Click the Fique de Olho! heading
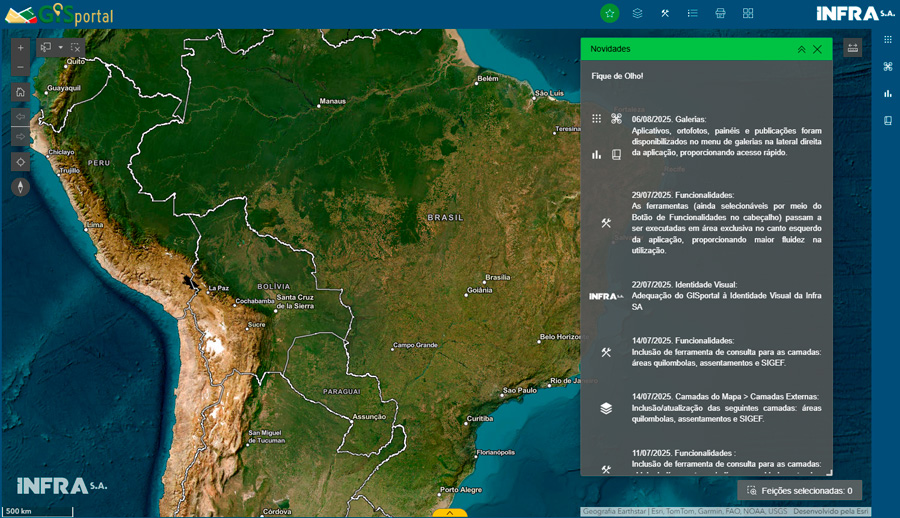This screenshot has height=518, width=900. click(617, 76)
